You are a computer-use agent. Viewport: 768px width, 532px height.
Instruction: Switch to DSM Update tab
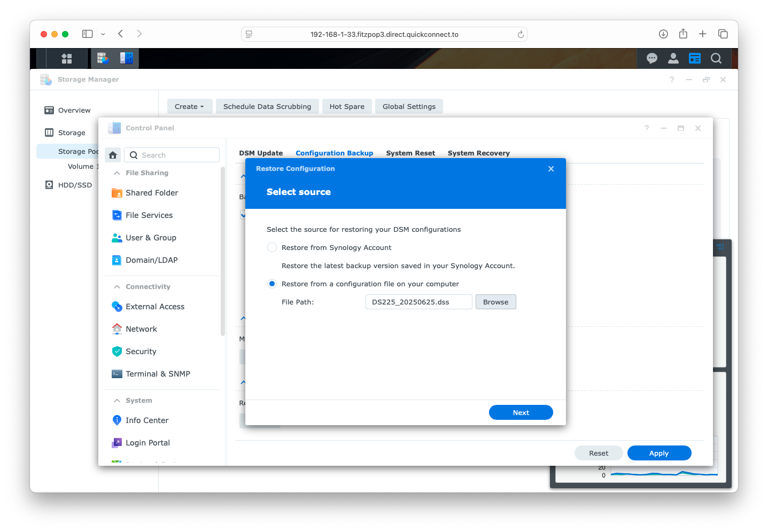[x=261, y=153]
